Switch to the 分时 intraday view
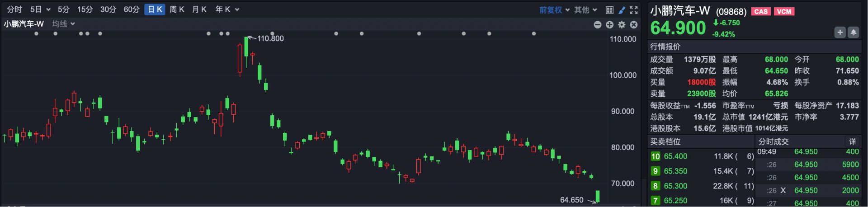 tap(14, 9)
